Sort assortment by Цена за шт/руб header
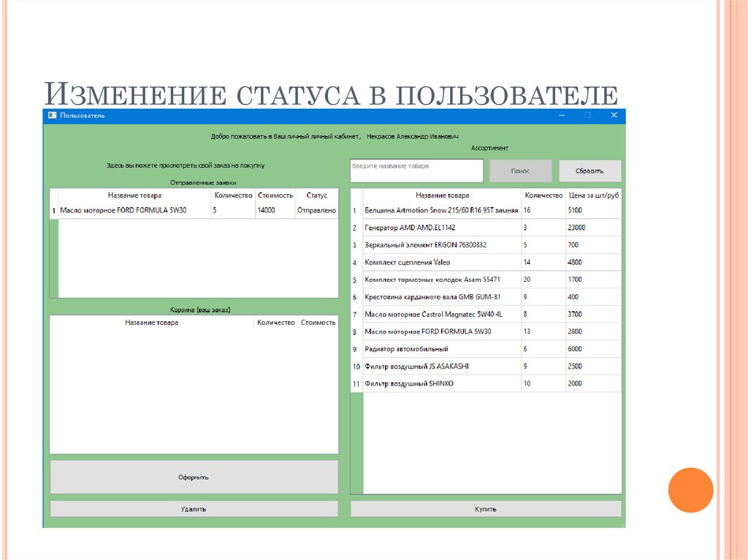 coord(593,196)
